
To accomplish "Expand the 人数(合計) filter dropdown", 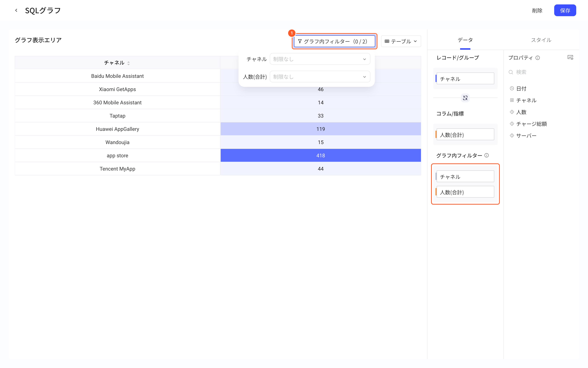I will click(x=320, y=77).
